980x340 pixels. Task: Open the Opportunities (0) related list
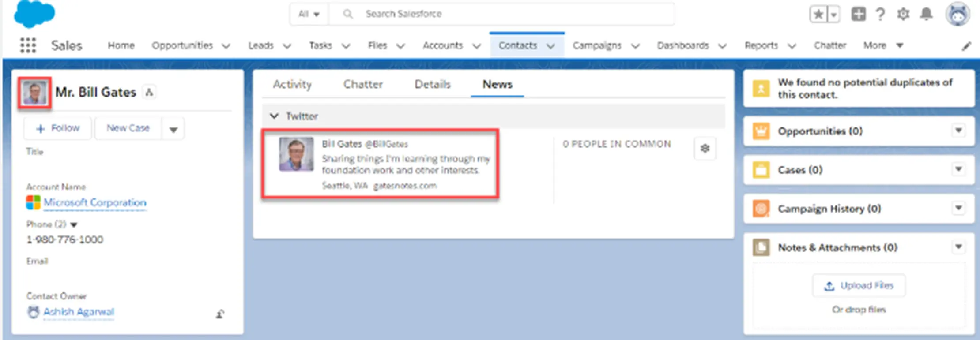point(820,131)
